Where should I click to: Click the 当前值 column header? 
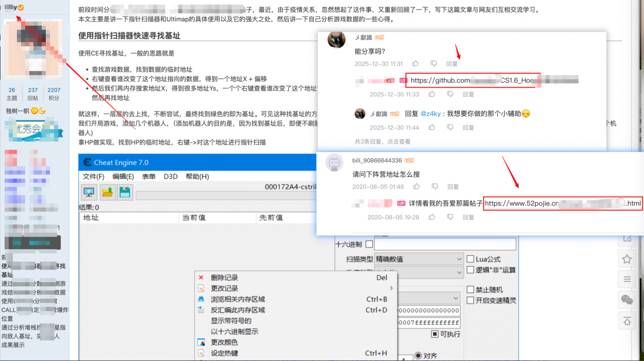coord(217,217)
